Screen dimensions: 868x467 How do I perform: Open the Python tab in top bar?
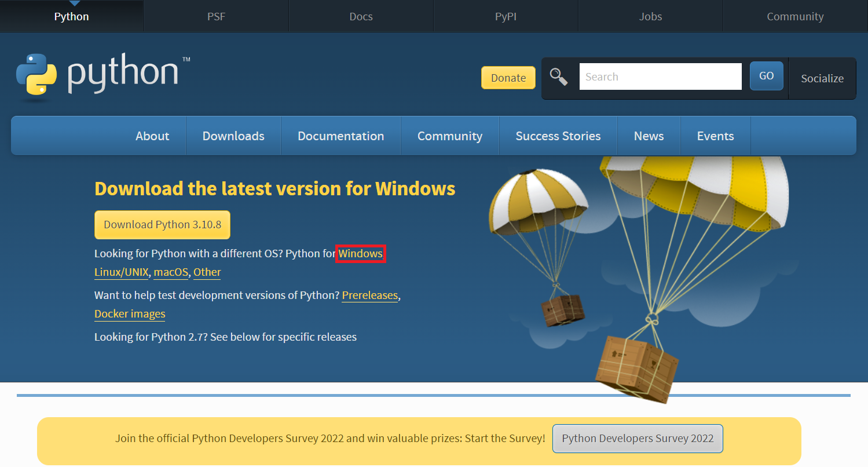point(72,16)
